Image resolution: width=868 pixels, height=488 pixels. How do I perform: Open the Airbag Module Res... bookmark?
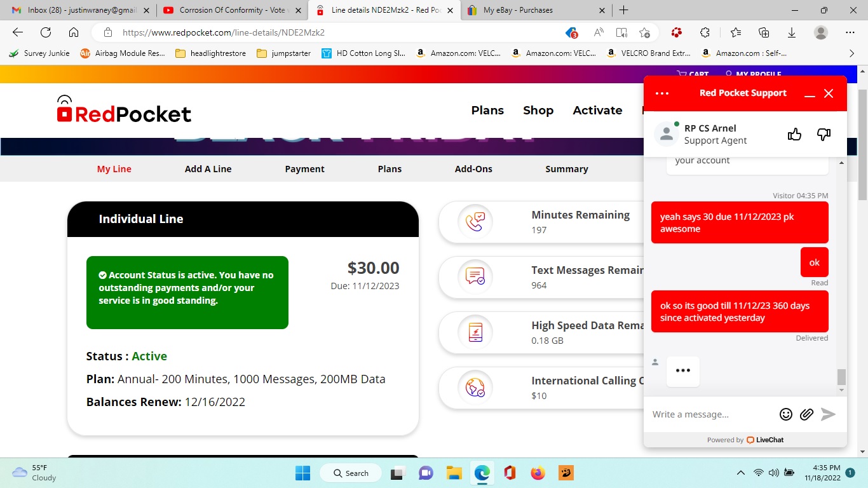pyautogui.click(x=123, y=53)
